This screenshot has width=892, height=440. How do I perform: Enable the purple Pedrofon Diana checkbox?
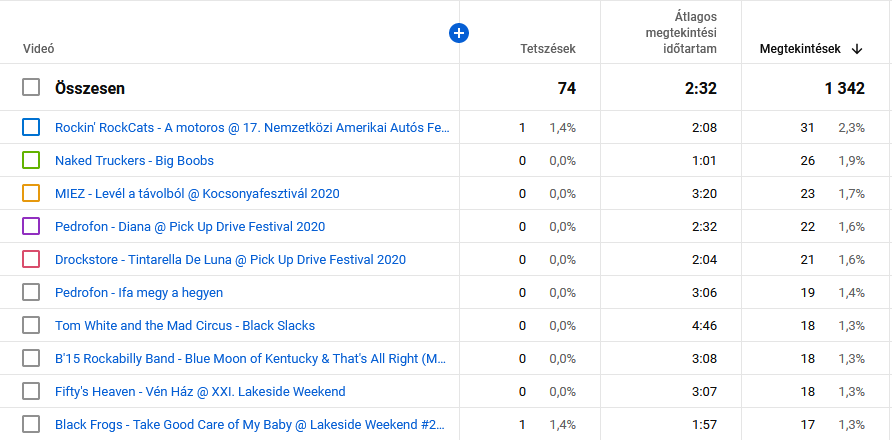[31, 226]
